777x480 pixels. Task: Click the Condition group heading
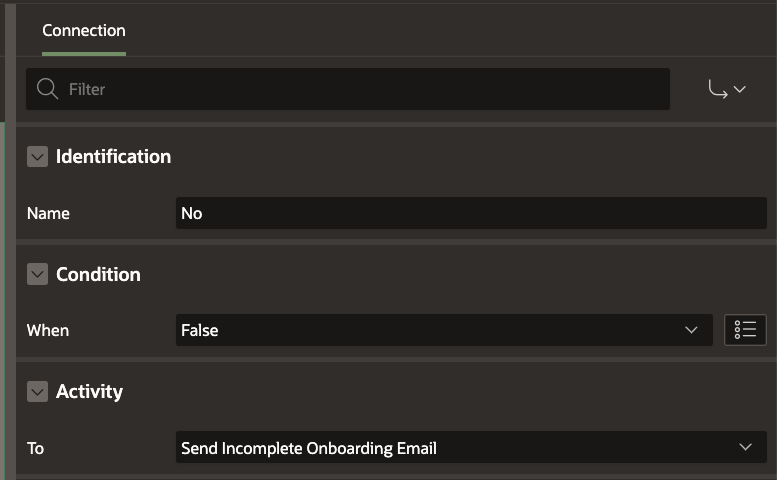[98, 274]
